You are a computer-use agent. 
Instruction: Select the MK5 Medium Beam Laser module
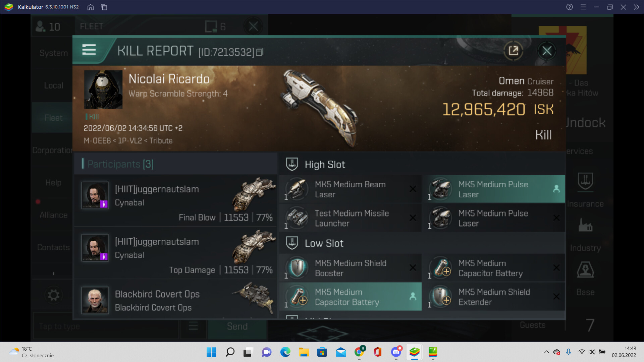click(x=350, y=189)
